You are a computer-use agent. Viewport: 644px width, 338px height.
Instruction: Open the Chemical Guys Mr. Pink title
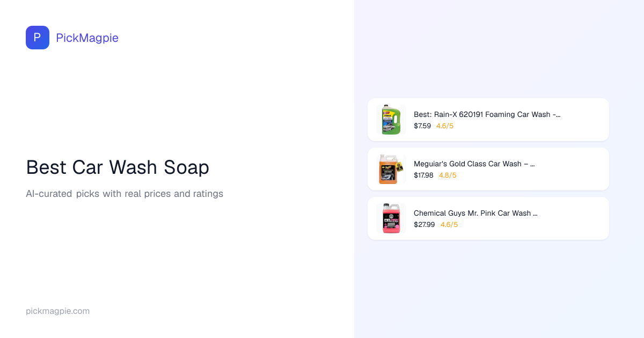coord(475,213)
